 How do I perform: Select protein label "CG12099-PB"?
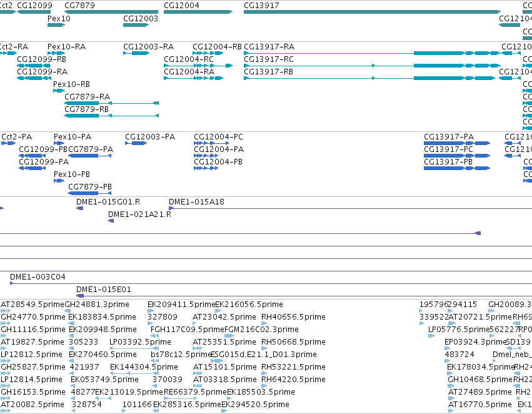point(43,149)
